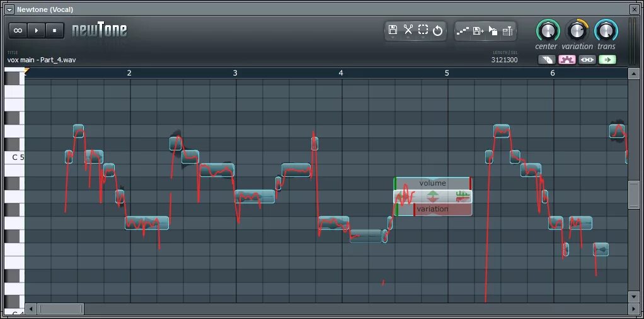Click bar 6 on the timeline ruler

point(553,73)
